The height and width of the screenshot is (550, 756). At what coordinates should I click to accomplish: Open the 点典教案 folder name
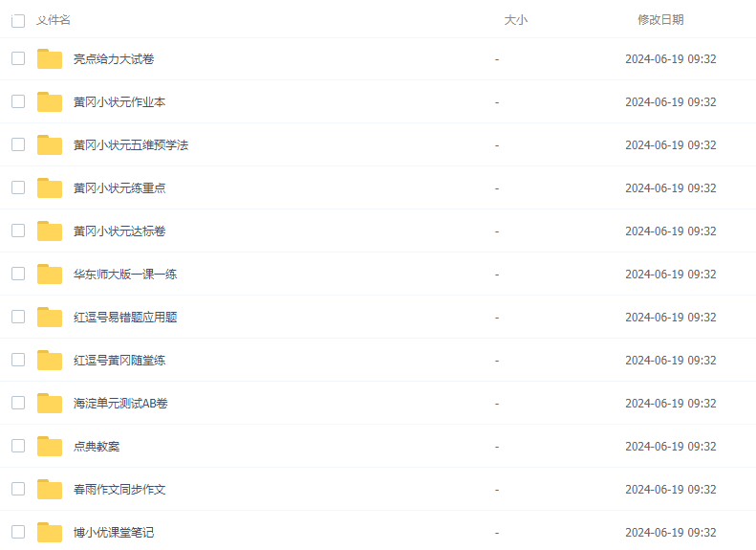pyautogui.click(x=97, y=447)
